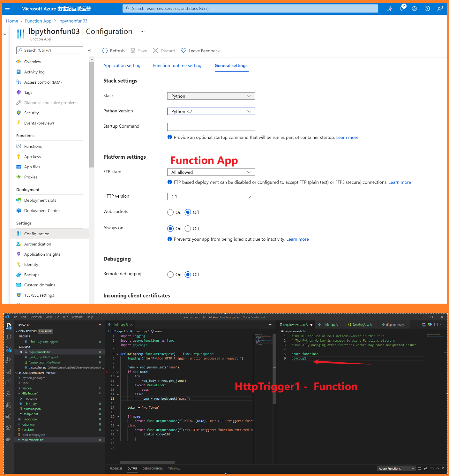
Task: Switch to the Application settings tab
Action: [123, 65]
